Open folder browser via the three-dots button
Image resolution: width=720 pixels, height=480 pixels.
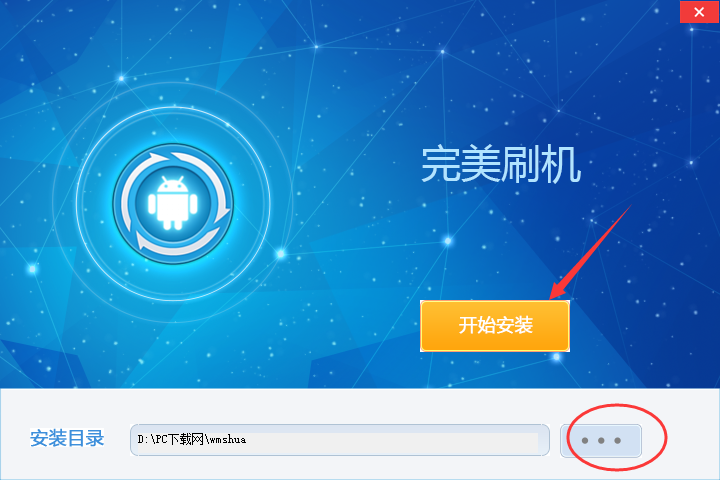click(601, 440)
